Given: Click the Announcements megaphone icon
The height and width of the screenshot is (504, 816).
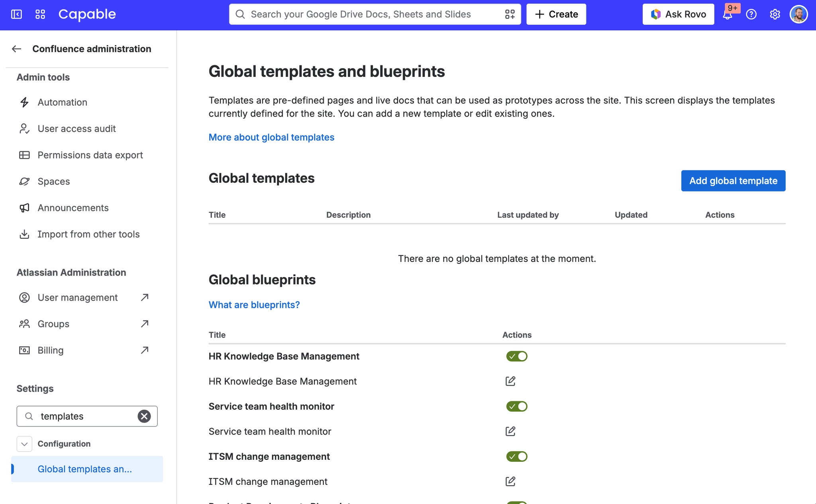Looking at the screenshot, I should 24,208.
